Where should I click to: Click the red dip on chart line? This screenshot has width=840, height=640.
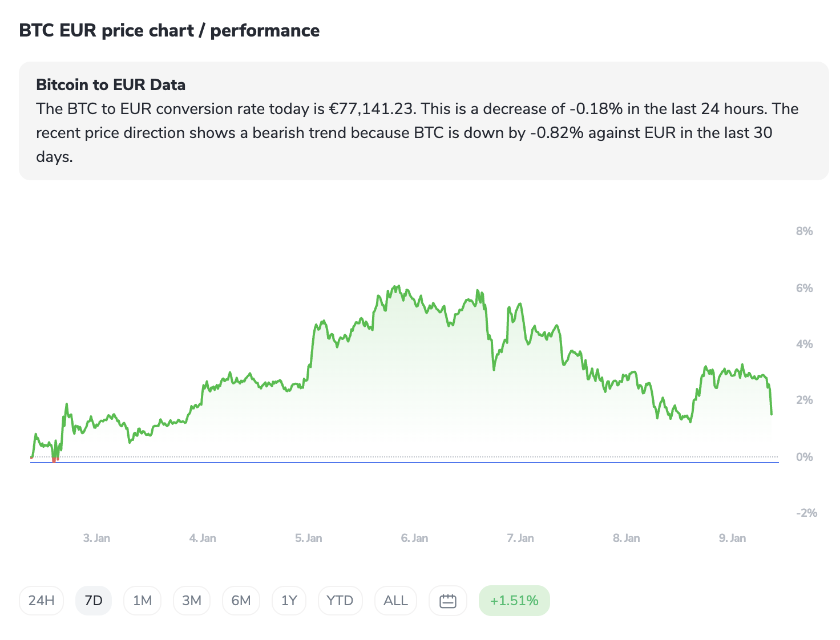54,459
